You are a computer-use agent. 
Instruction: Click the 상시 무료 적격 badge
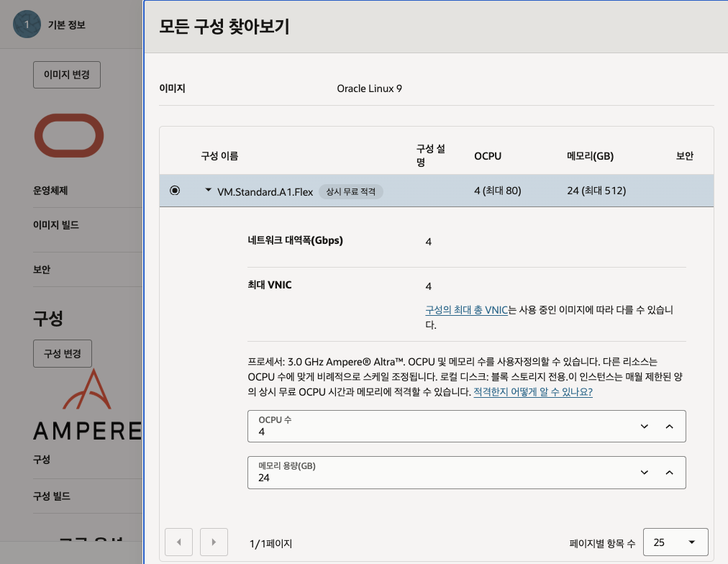350,191
